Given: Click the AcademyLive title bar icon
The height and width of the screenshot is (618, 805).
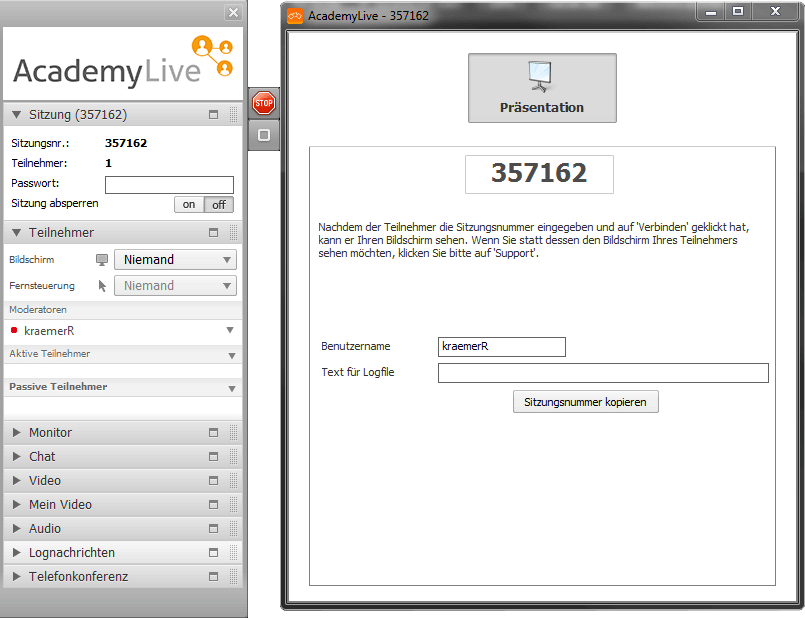Looking at the screenshot, I should click(x=295, y=16).
